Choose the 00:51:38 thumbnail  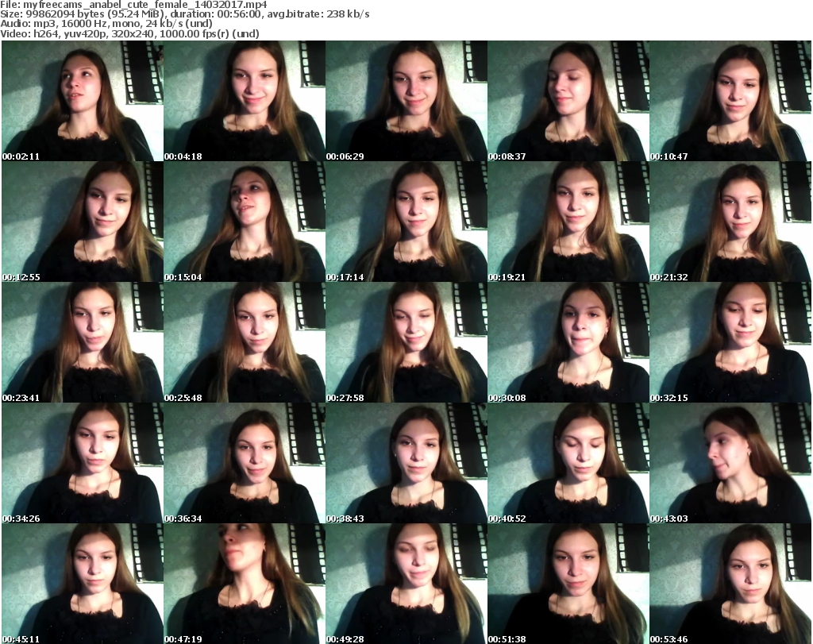click(x=568, y=584)
